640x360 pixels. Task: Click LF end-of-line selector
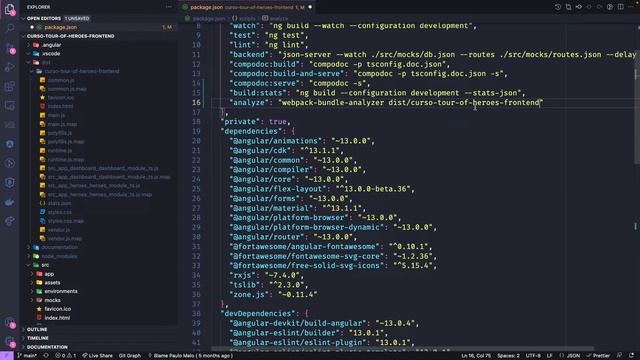coord(549,356)
